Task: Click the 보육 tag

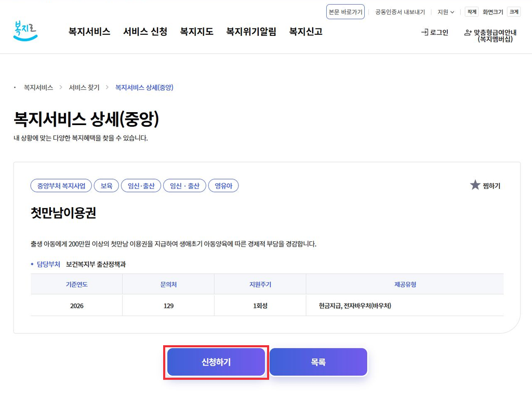Action: (x=107, y=186)
